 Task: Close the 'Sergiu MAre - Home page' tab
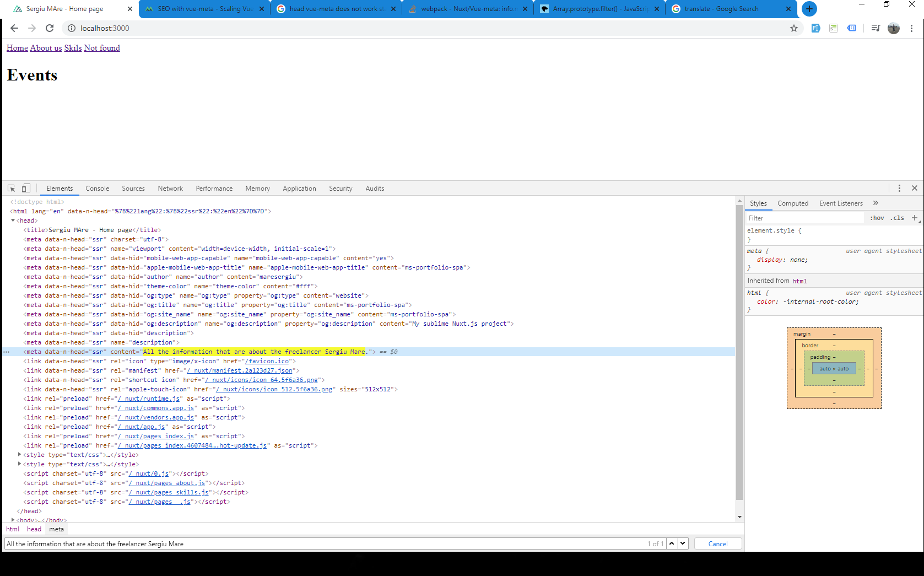click(x=129, y=9)
